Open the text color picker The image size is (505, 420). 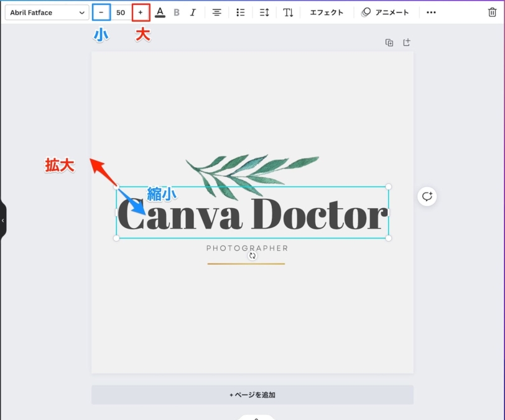tap(160, 12)
